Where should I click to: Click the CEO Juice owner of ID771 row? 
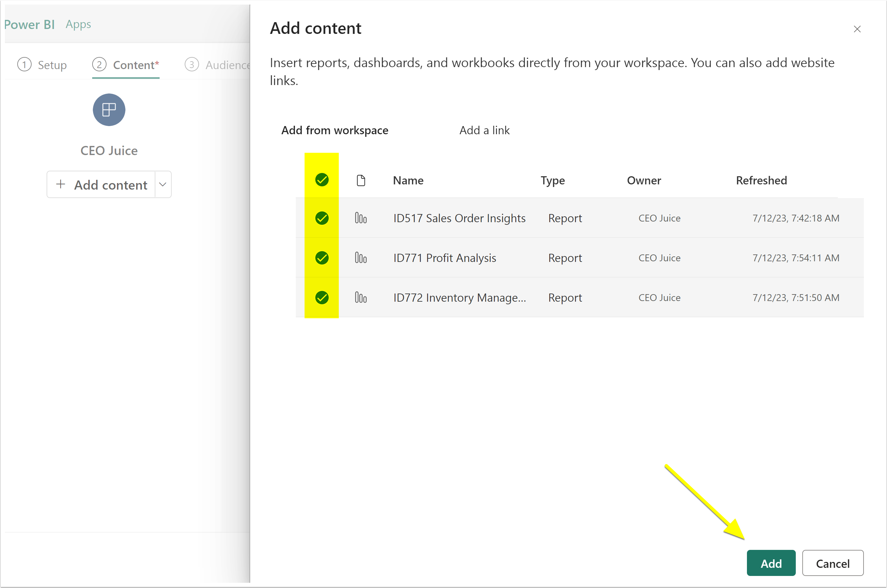click(659, 258)
